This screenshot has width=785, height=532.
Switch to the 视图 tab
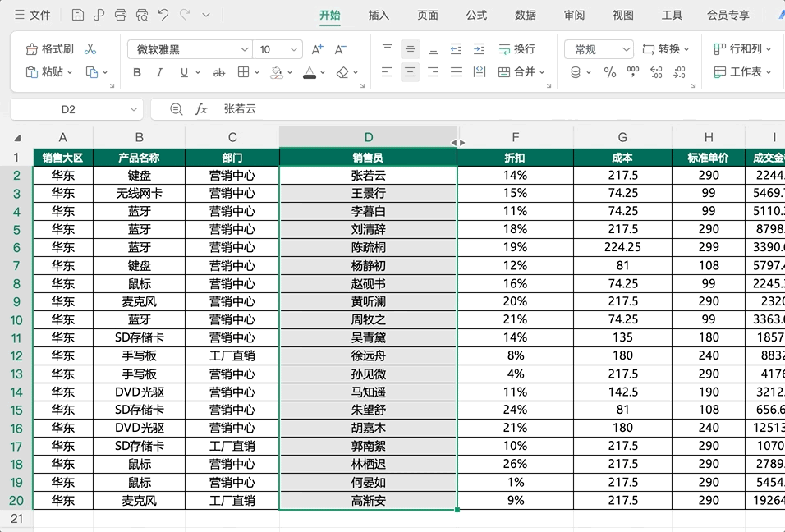(x=622, y=15)
